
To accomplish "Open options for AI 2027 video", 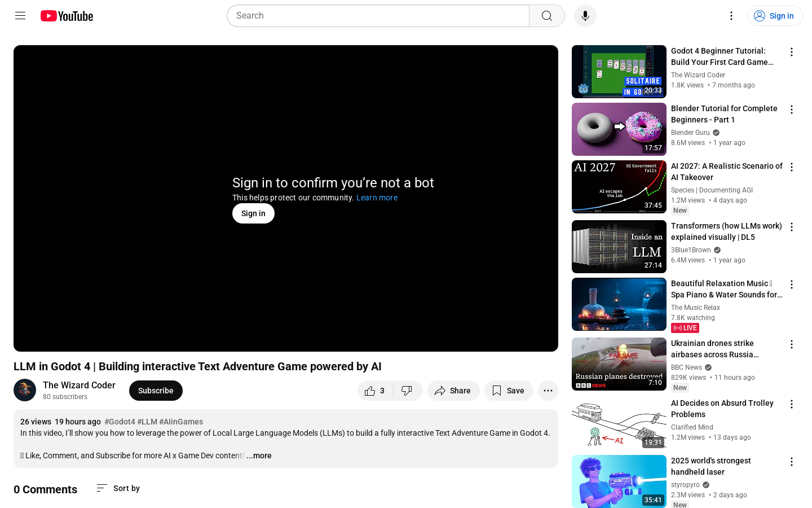I will (x=792, y=167).
